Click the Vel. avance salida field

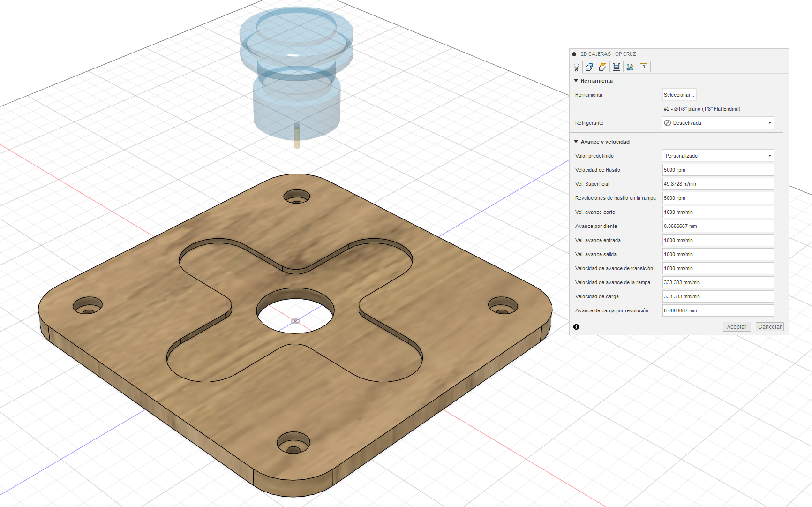coord(718,254)
